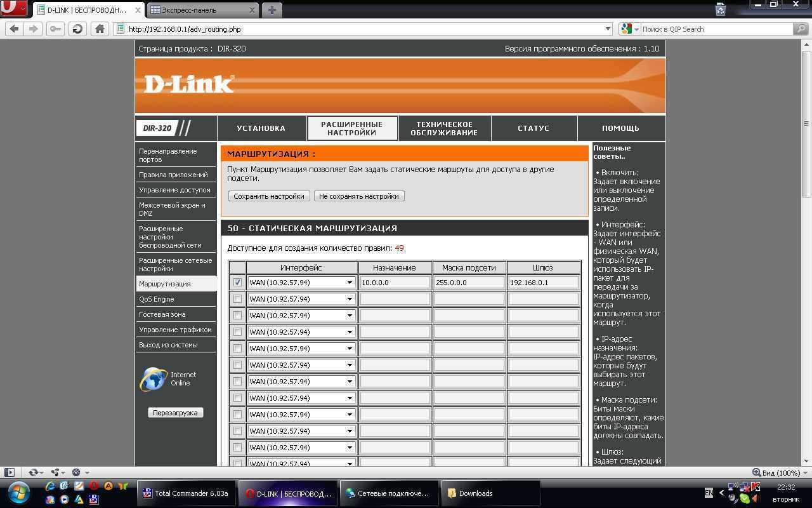Start search with the magnifier icon
The height and width of the screenshot is (508, 812).
pos(801,29)
